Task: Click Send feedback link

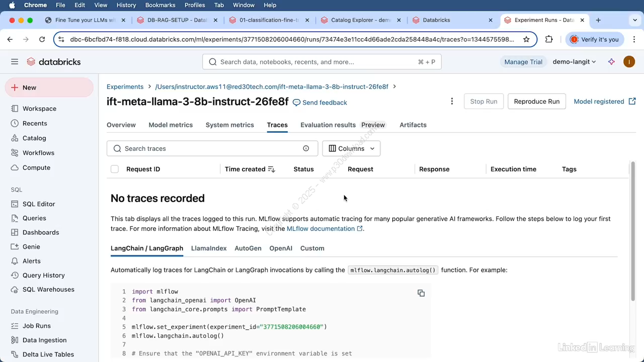Action: click(x=320, y=103)
